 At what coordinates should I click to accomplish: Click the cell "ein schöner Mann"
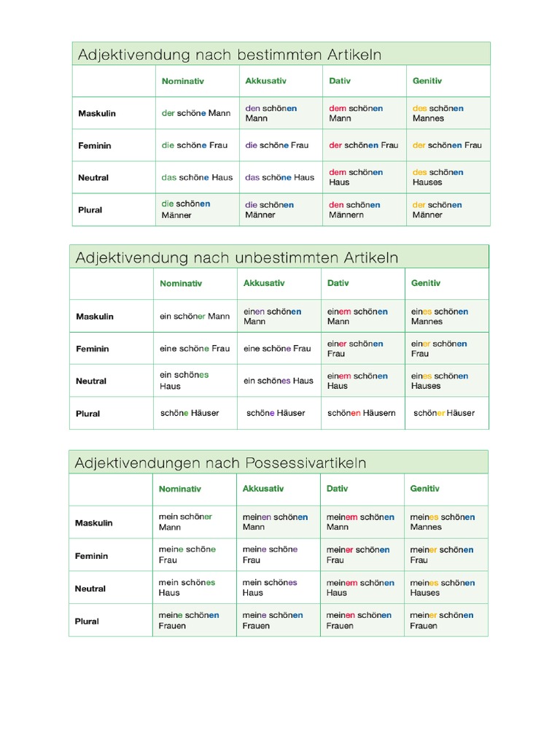(195, 317)
